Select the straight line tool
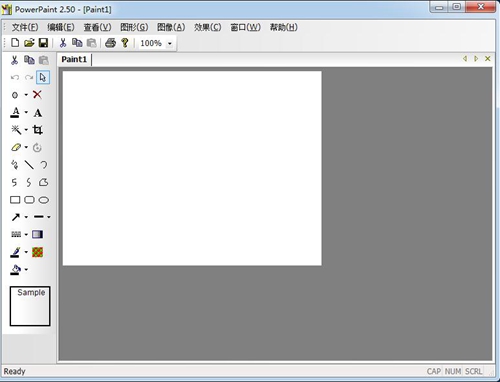The height and width of the screenshot is (382, 500). click(29, 165)
